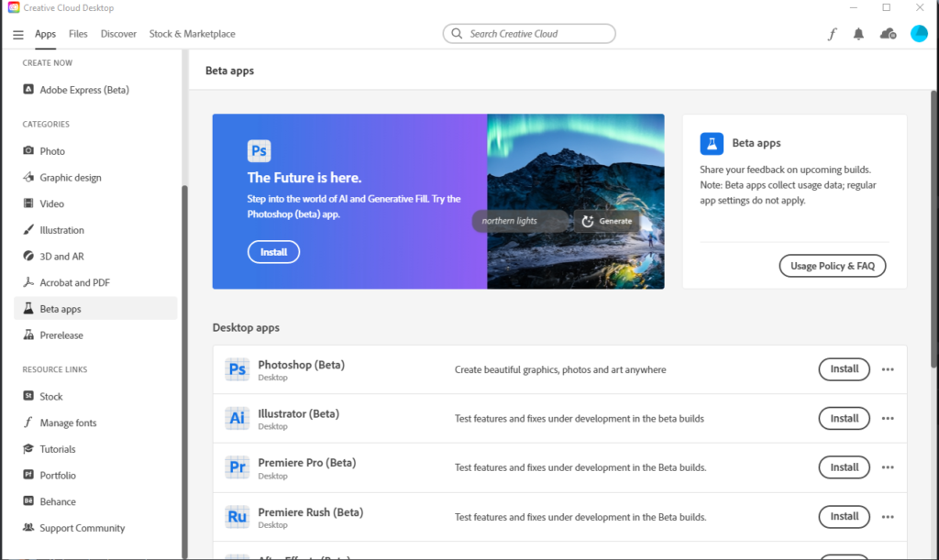Open the hamburger menu icon
Screen dimensions: 939x560
(18, 35)
